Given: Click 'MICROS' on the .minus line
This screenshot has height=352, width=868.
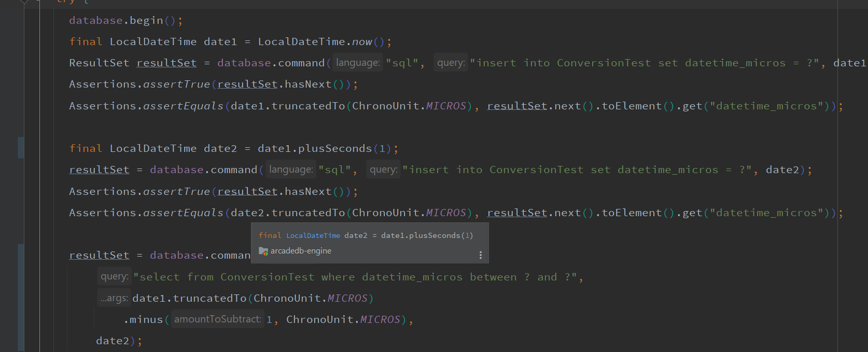Looking at the screenshot, I should (380, 320).
